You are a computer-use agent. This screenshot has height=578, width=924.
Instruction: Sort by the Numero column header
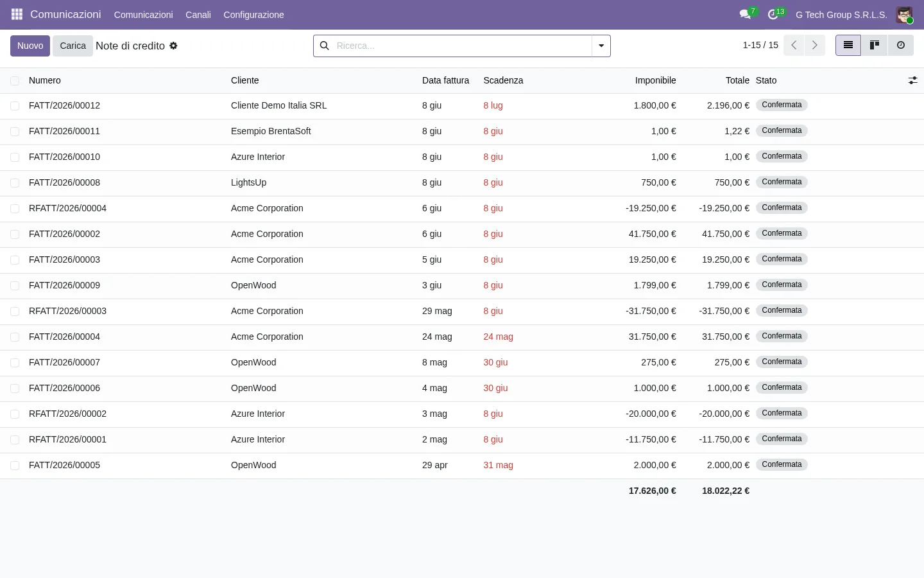(x=45, y=80)
